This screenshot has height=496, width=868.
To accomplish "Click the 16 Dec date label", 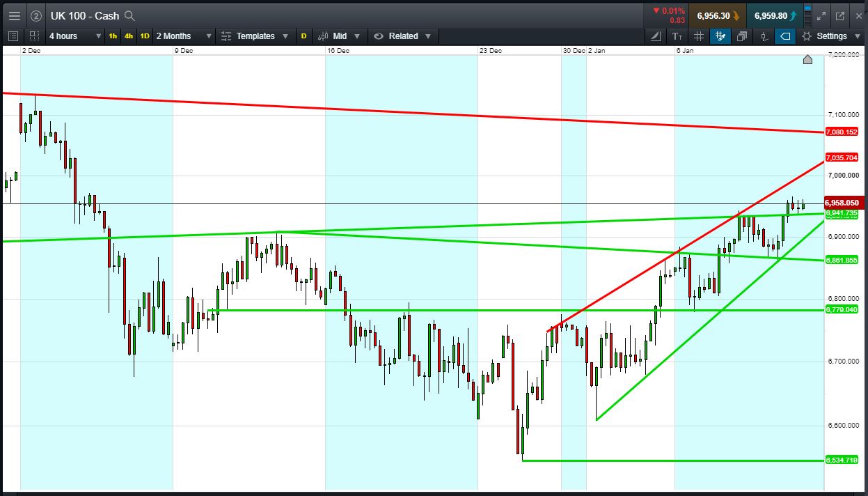I will [337, 51].
